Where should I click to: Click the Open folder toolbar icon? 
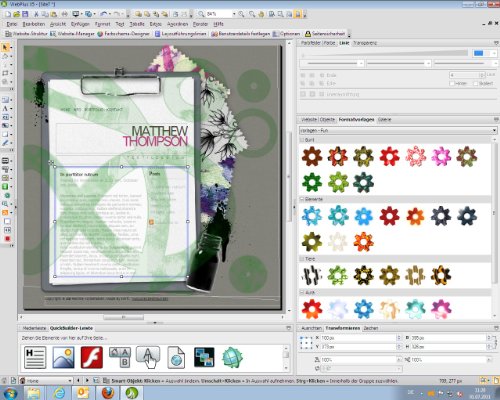click(17, 14)
